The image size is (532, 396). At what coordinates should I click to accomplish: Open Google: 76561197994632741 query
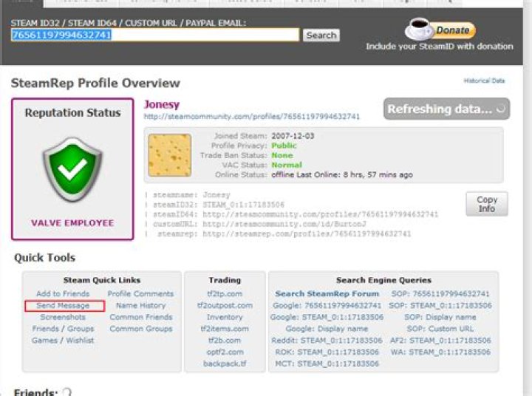327,305
